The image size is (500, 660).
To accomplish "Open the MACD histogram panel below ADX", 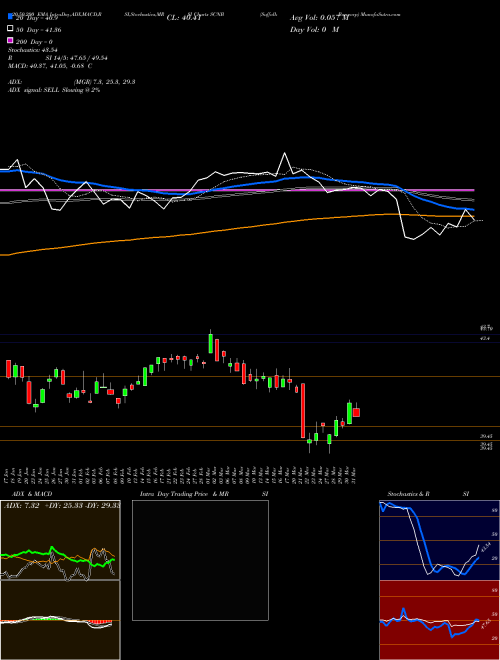I will click(60, 620).
